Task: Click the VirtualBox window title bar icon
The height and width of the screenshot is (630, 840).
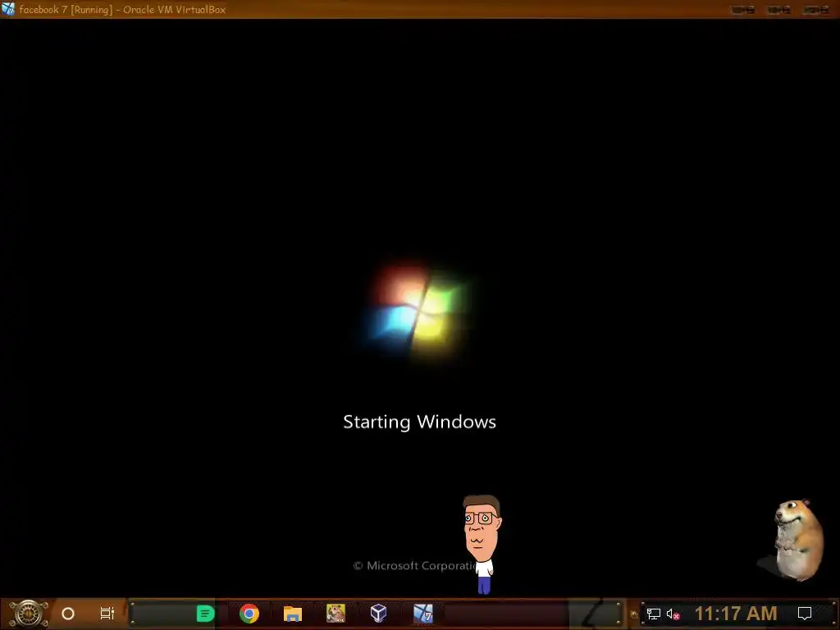Action: [x=8, y=9]
